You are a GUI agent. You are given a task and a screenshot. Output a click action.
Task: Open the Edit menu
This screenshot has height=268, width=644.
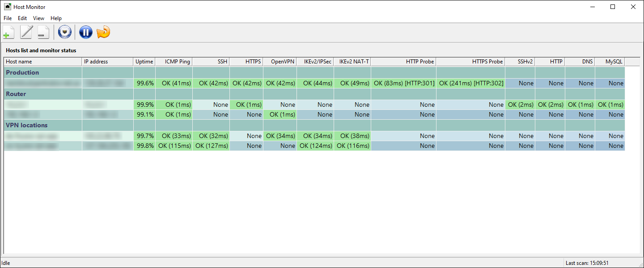coord(22,18)
